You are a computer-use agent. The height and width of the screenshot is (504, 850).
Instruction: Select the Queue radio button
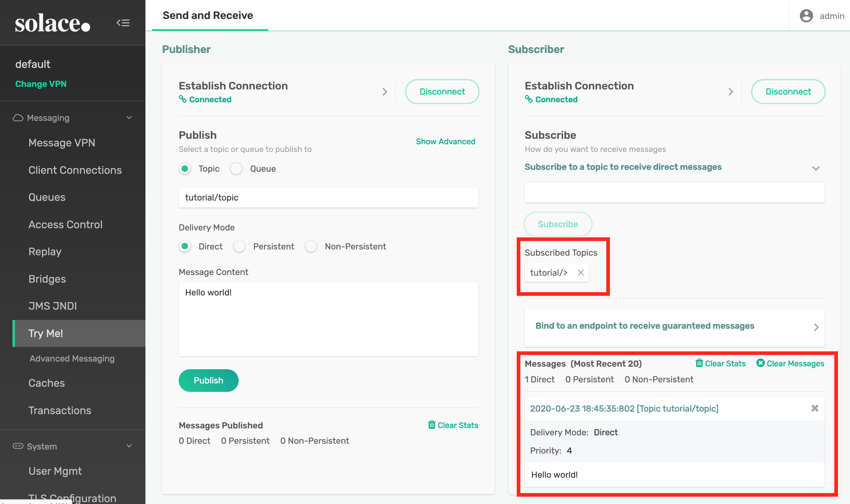click(236, 169)
